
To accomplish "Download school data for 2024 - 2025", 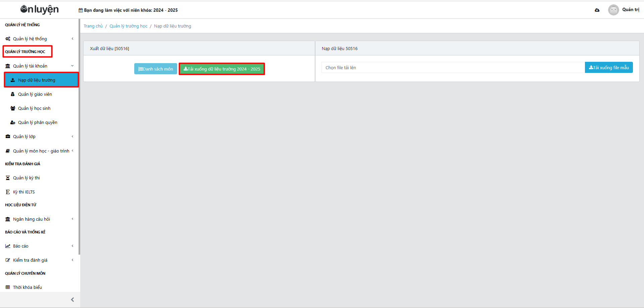I will pos(222,69).
